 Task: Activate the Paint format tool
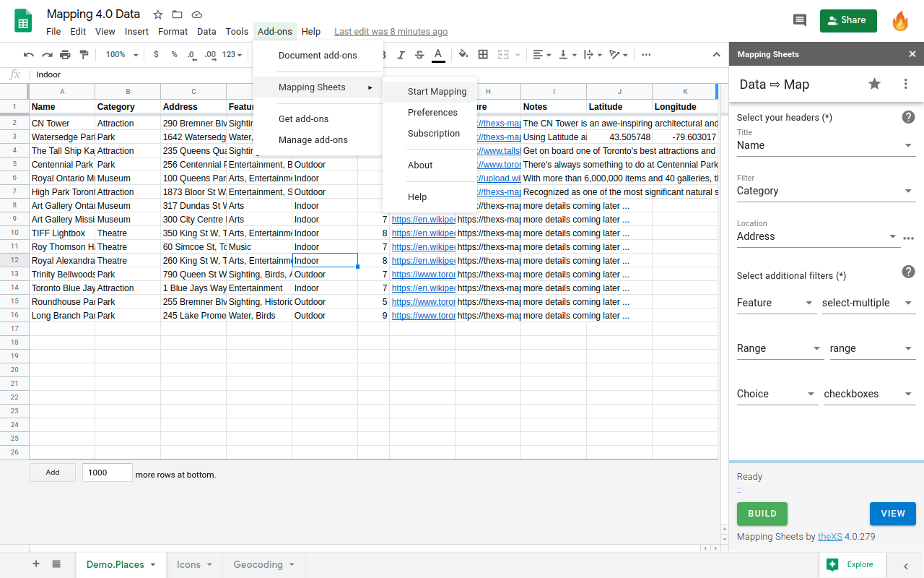(84, 54)
